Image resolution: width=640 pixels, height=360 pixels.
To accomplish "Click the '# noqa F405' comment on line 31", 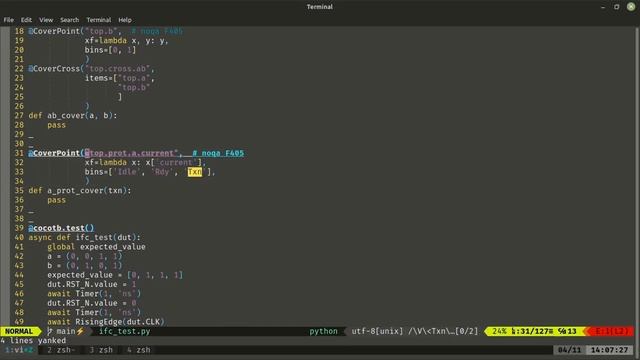I will point(218,153).
